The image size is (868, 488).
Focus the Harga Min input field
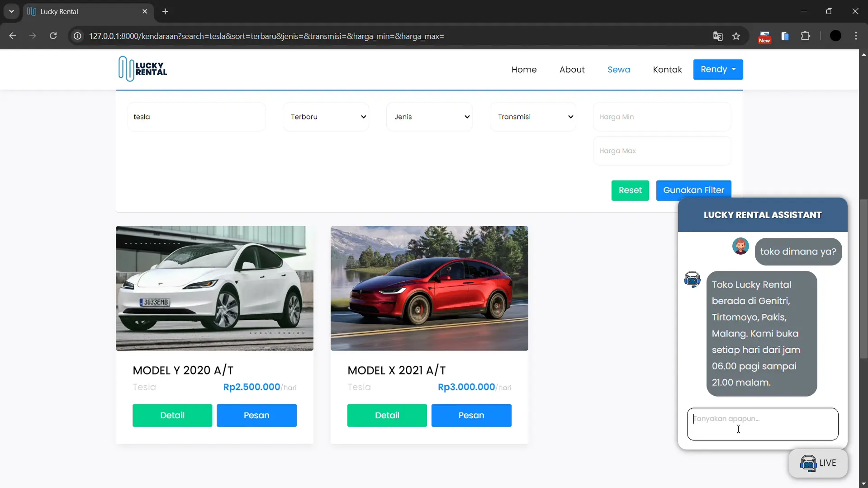pyautogui.click(x=662, y=117)
